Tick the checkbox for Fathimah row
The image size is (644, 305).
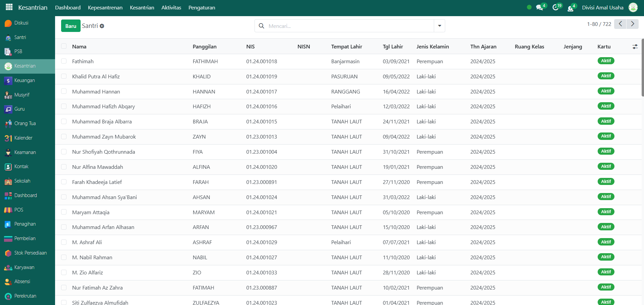point(64,61)
